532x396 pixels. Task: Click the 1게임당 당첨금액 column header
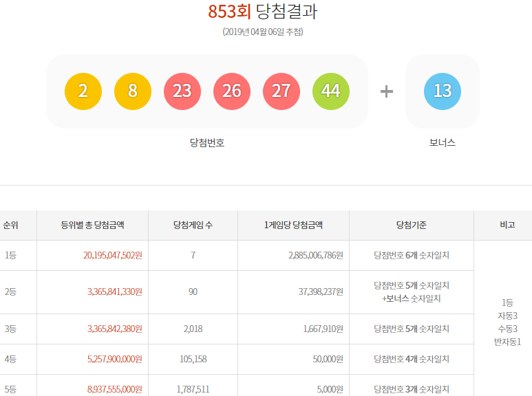pos(293,225)
